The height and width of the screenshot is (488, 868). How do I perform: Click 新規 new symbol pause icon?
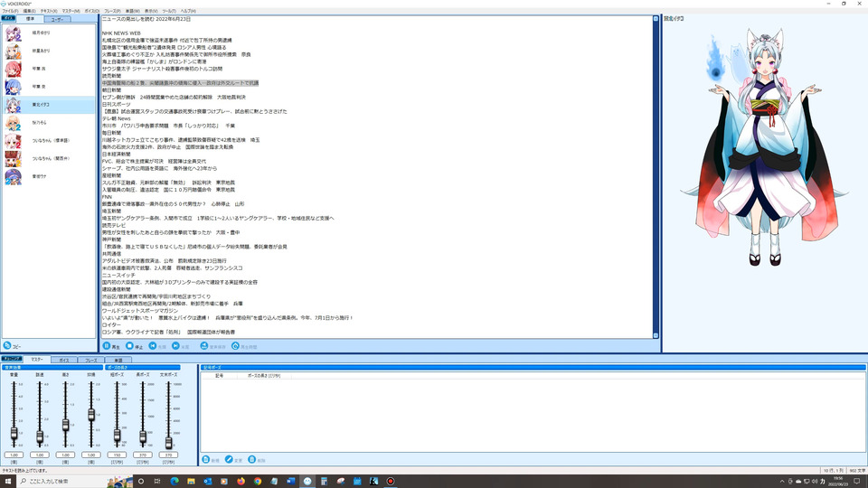click(206, 459)
